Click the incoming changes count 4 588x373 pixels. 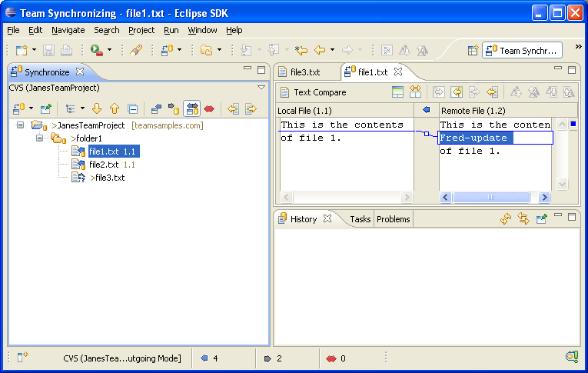[215, 358]
